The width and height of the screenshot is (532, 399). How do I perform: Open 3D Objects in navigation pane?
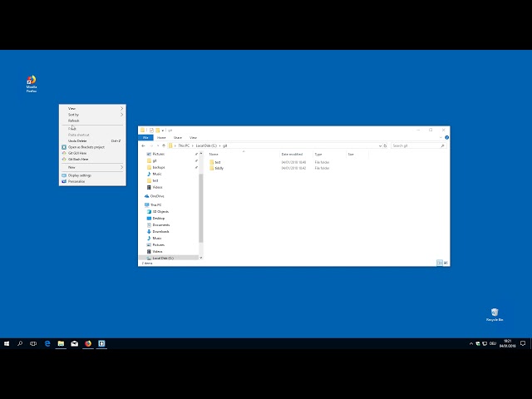[158, 211]
